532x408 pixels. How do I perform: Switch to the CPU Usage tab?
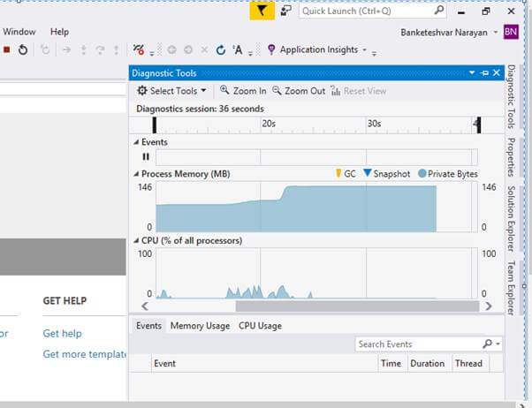(x=260, y=326)
